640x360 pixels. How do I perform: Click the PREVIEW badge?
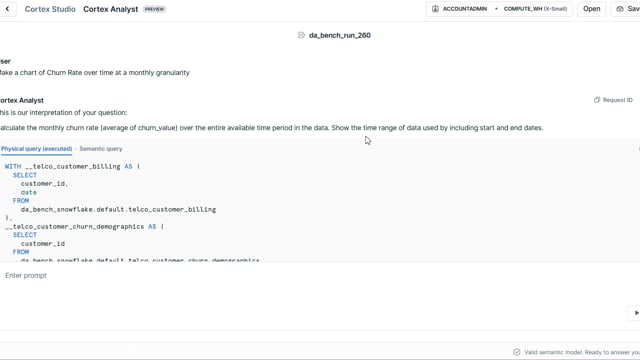(154, 9)
